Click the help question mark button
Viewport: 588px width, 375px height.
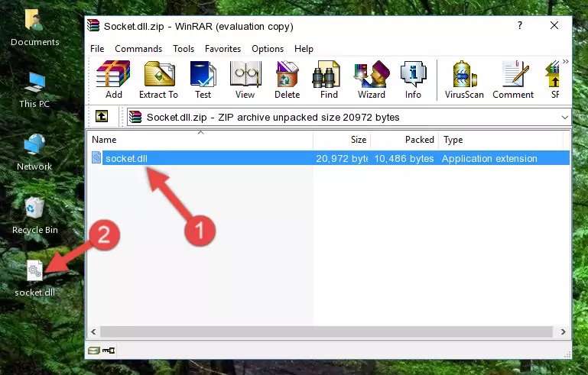click(520, 25)
